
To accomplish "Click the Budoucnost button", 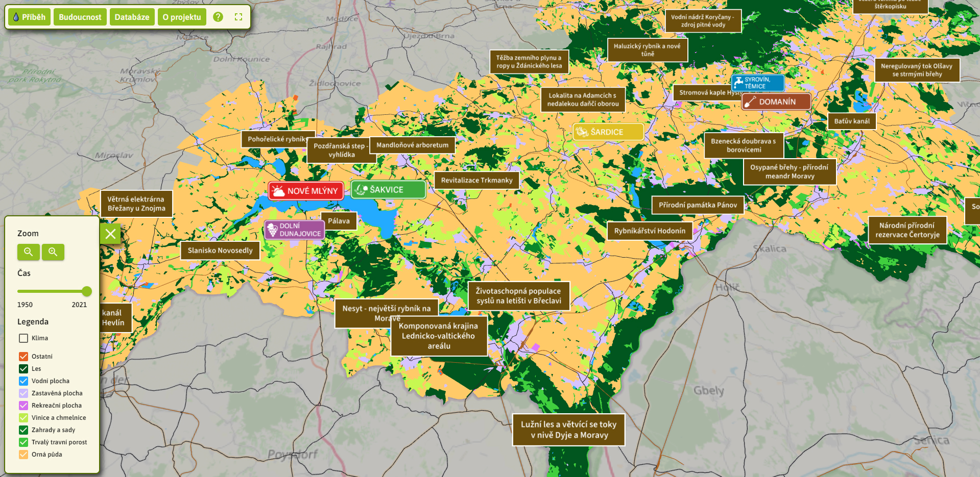I will click(80, 17).
